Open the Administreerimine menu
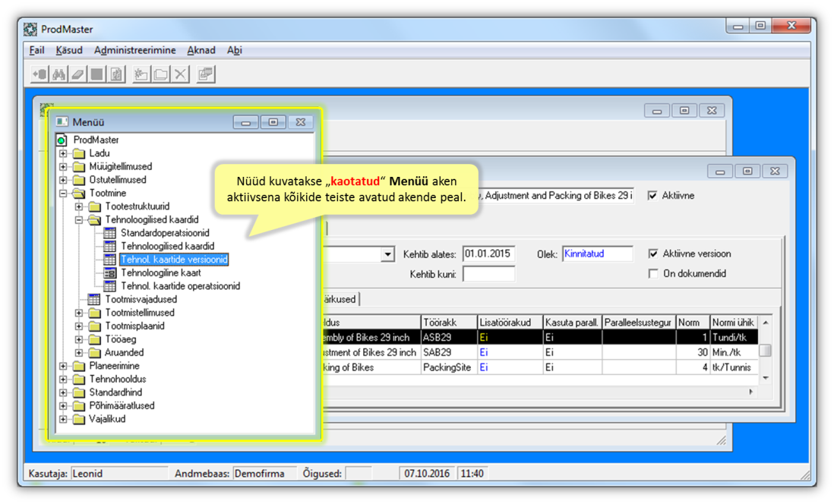Screen dimensions: 834x504 134,50
